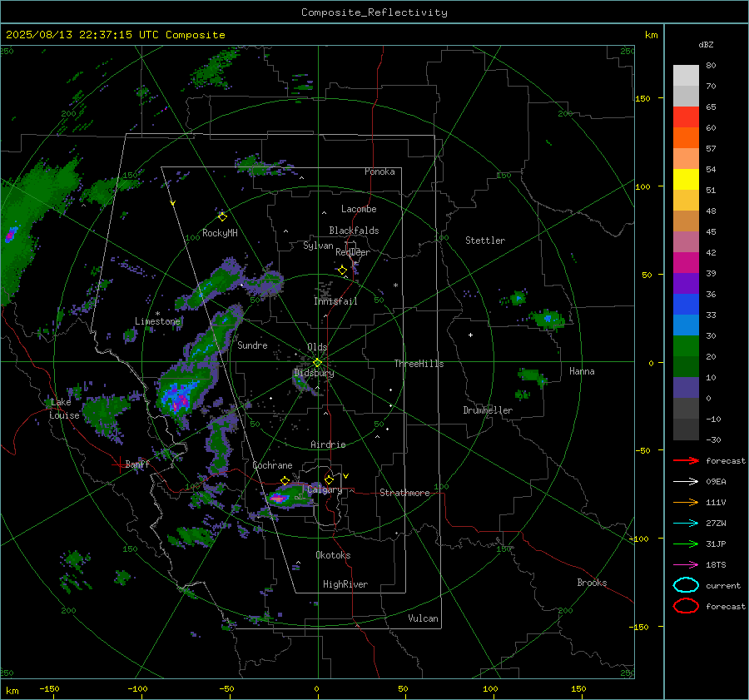Click the white 09EA arrow in legend

pos(686,482)
